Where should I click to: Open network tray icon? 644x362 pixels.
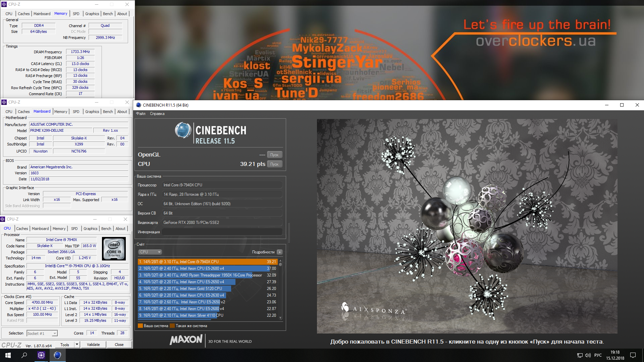tap(580, 355)
